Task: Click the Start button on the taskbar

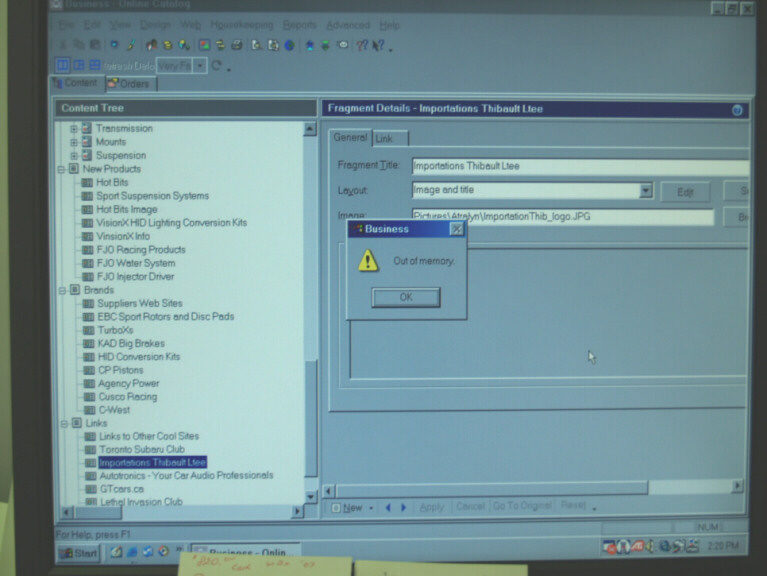Action: click(79, 552)
